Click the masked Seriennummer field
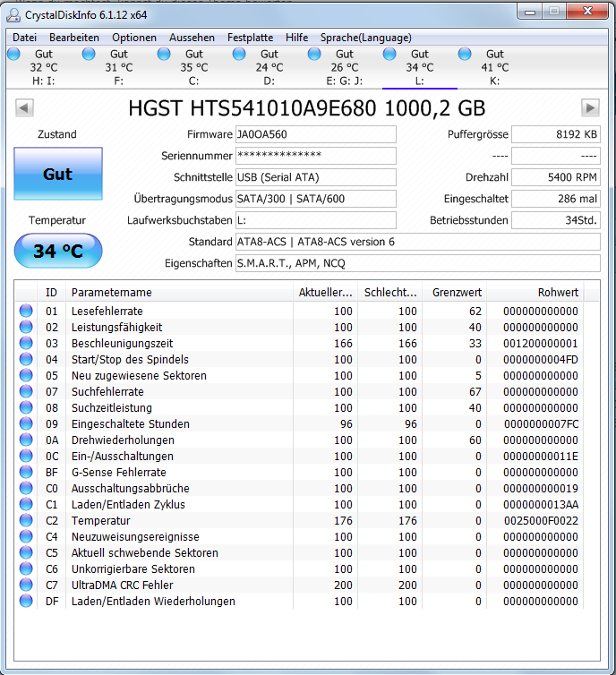The height and width of the screenshot is (675, 616). click(x=316, y=156)
